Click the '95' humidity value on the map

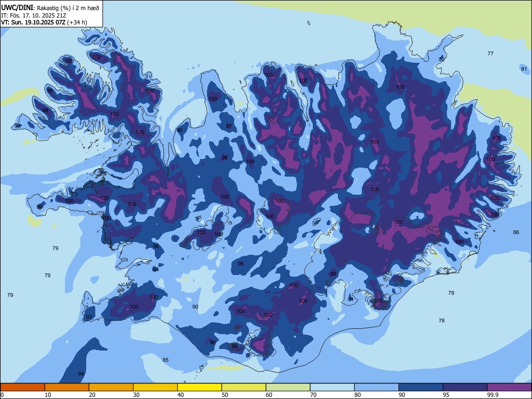240,264
